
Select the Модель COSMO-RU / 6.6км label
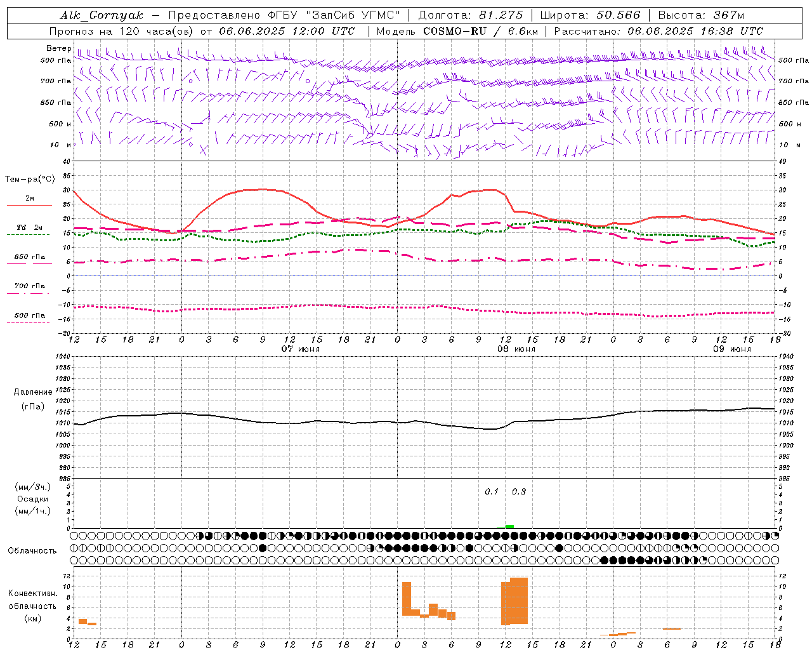point(457,31)
